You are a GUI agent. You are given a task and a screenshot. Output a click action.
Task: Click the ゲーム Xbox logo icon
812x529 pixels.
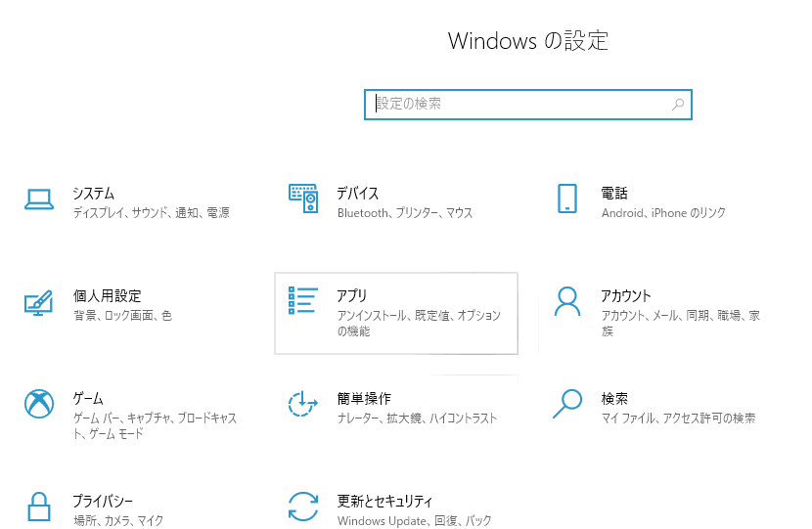(x=39, y=404)
